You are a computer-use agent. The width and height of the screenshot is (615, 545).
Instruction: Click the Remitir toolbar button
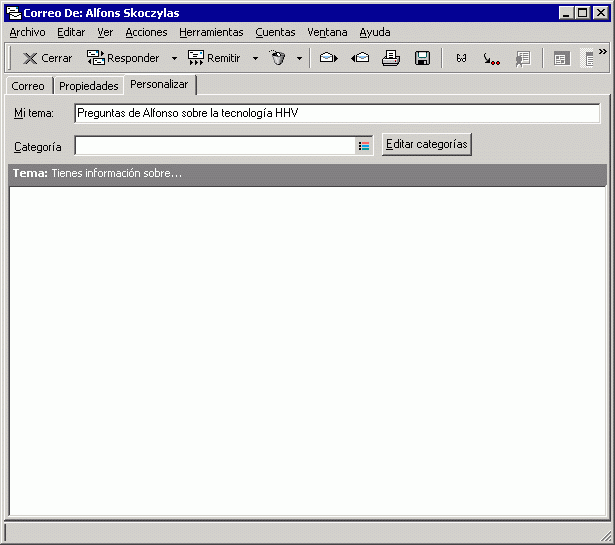pos(214,58)
